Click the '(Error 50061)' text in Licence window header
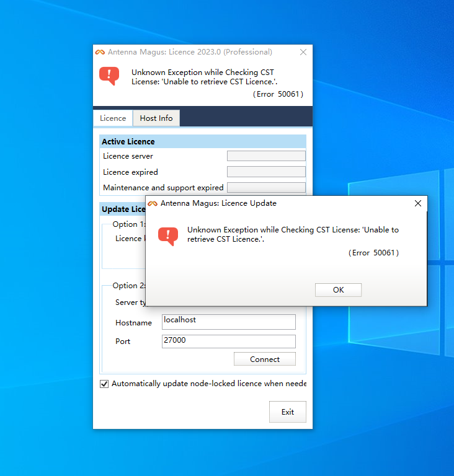Viewport: 454px width, 476px height. click(x=278, y=94)
